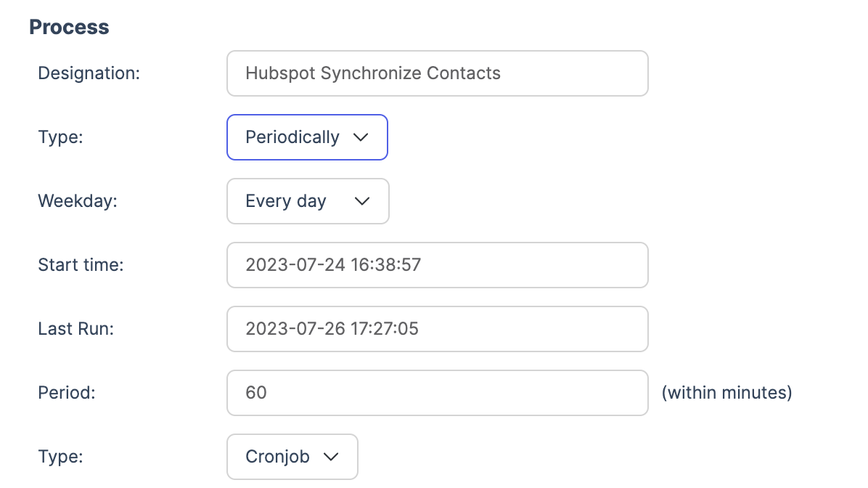Click the Designation label

(89, 73)
